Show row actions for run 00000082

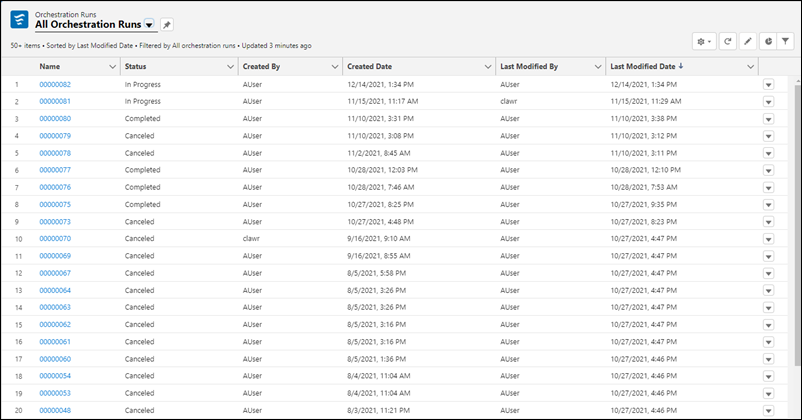click(768, 85)
